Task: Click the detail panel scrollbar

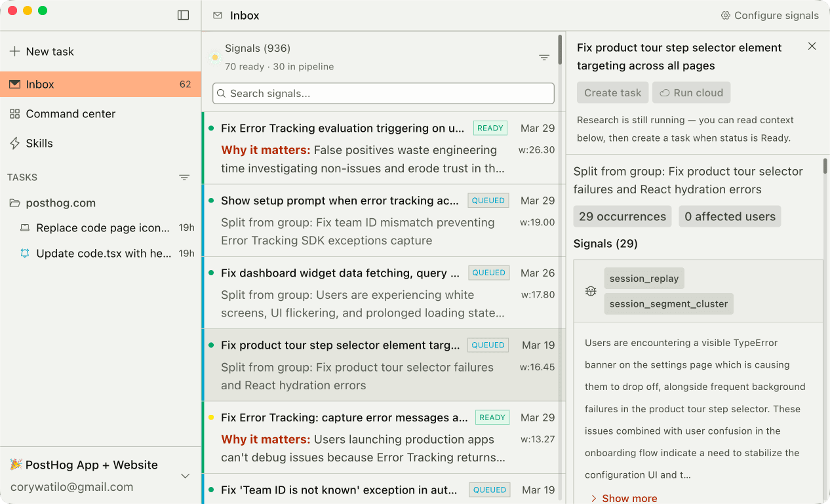Action: click(825, 166)
